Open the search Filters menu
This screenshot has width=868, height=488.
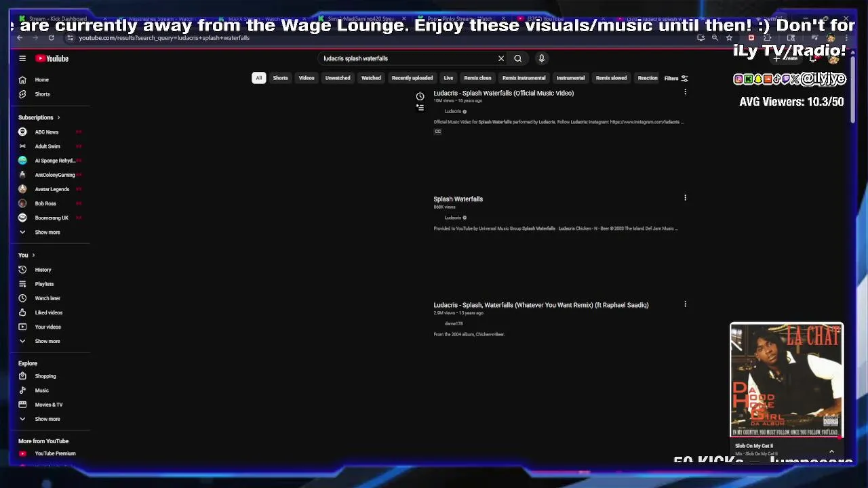[676, 79]
